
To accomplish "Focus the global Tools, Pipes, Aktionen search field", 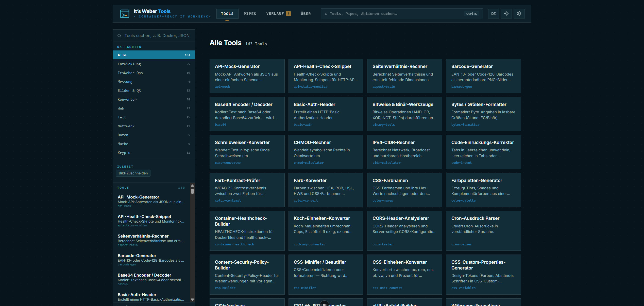I will point(402,14).
